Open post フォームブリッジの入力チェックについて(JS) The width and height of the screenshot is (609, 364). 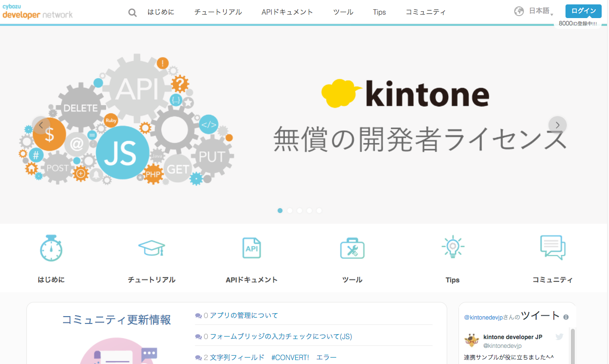coord(281,337)
